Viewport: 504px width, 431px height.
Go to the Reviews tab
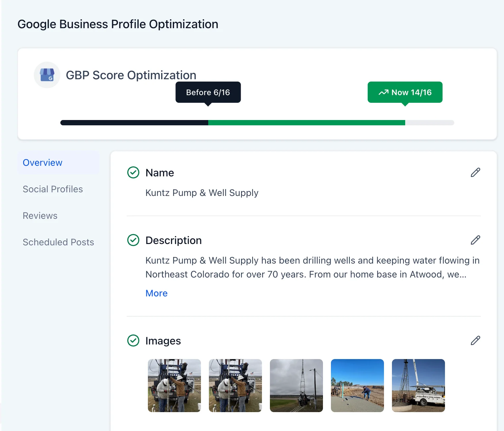pyautogui.click(x=40, y=215)
